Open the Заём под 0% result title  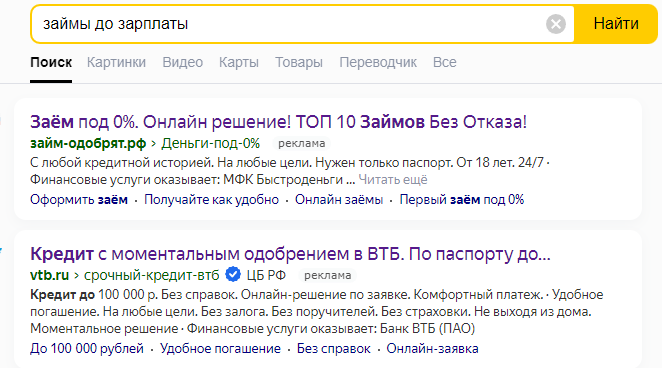pyautogui.click(x=279, y=122)
